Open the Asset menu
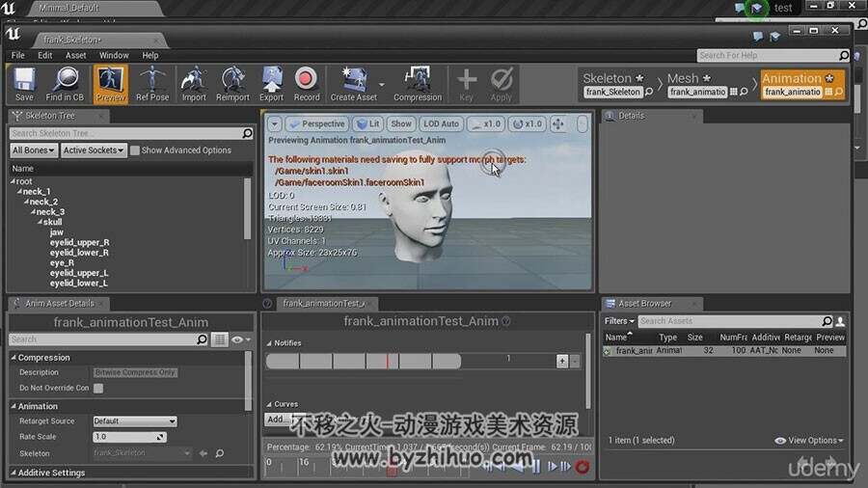The image size is (868, 488). (76, 55)
